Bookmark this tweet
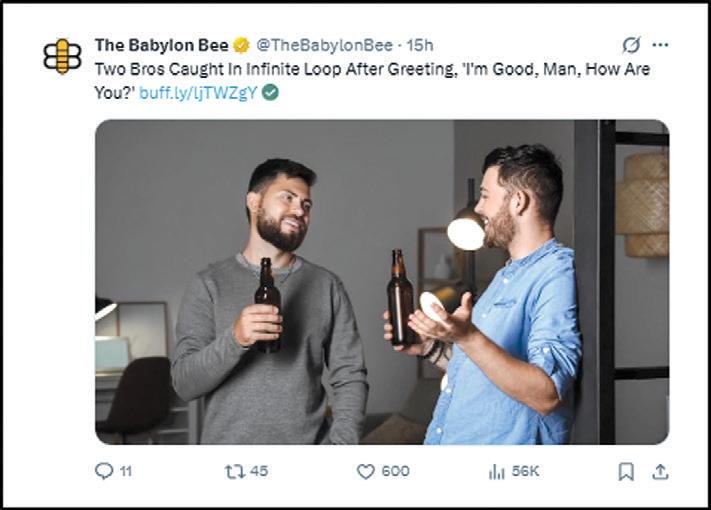The width and height of the screenshot is (711, 510). click(626, 471)
